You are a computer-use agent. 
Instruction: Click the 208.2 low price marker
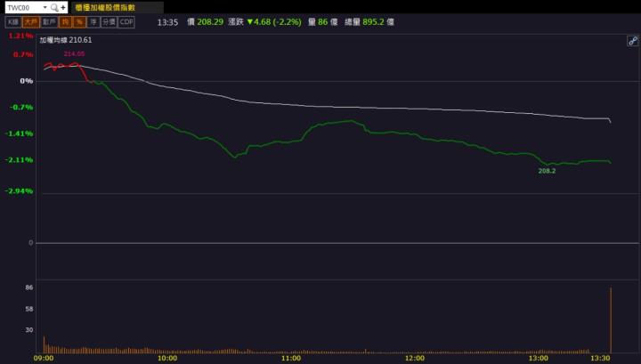pos(547,170)
